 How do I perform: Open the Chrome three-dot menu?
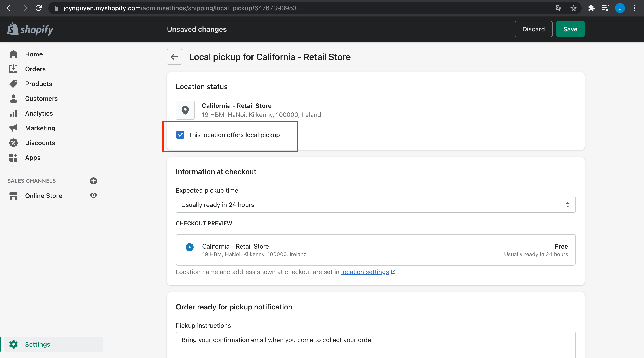pyautogui.click(x=634, y=8)
